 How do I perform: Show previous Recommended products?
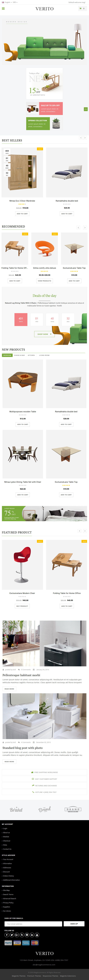coord(78,228)
